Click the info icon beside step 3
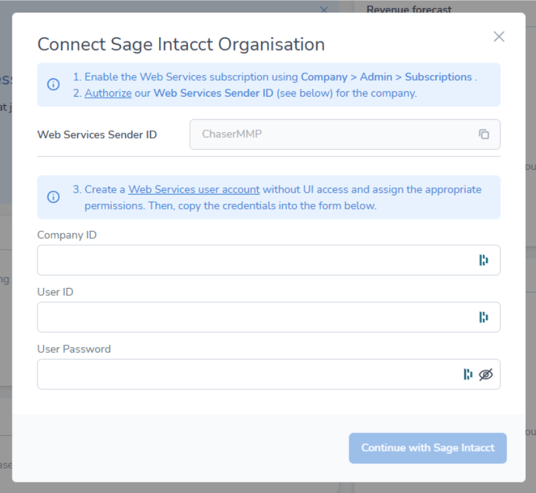Image resolution: width=536 pixels, height=493 pixels. pos(53,197)
